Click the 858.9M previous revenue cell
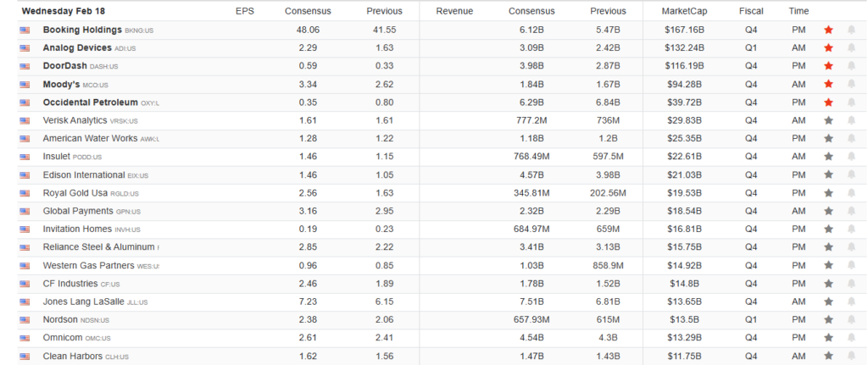Viewport: 868px width, 365px height. 608,265
